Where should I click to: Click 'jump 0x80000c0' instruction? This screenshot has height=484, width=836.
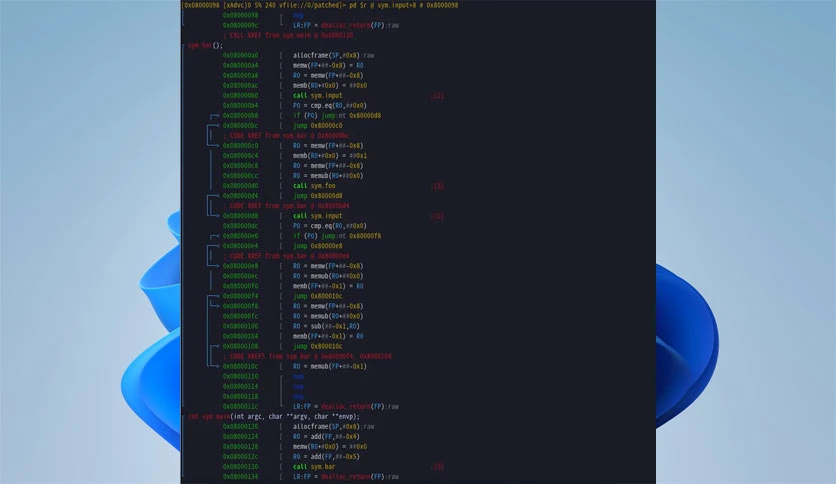317,126
